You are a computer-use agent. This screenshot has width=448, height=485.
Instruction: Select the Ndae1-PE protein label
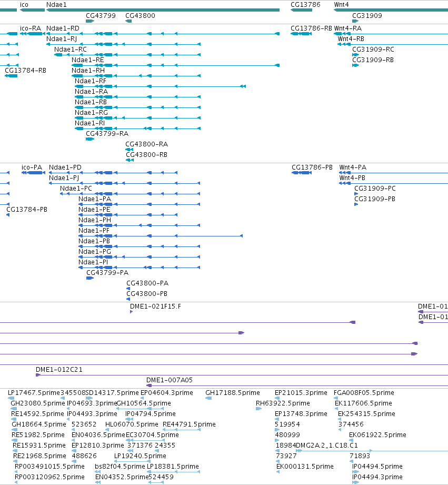tap(94, 210)
